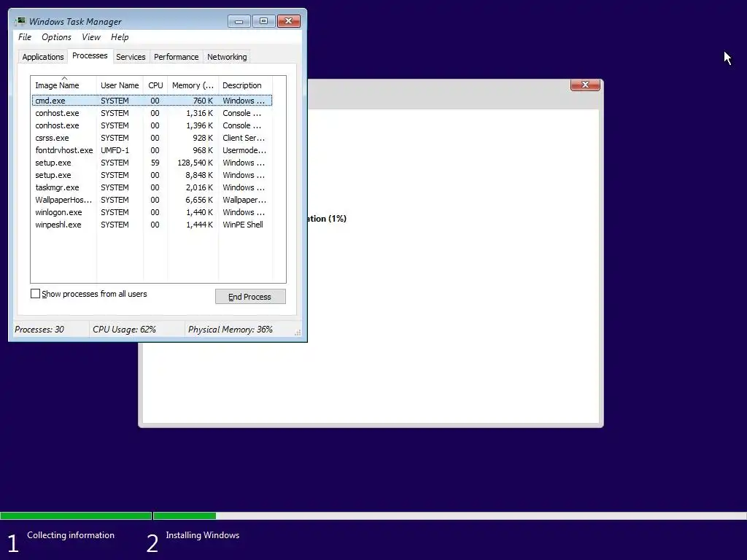This screenshot has height=560, width=747.
Task: Open the Help menu
Action: [x=120, y=37]
